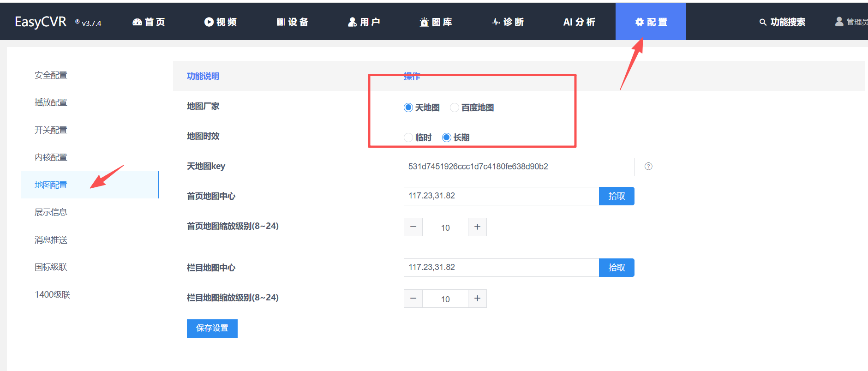868x371 pixels.
Task: Select the 百度地图 map vendor radio
Action: click(454, 108)
